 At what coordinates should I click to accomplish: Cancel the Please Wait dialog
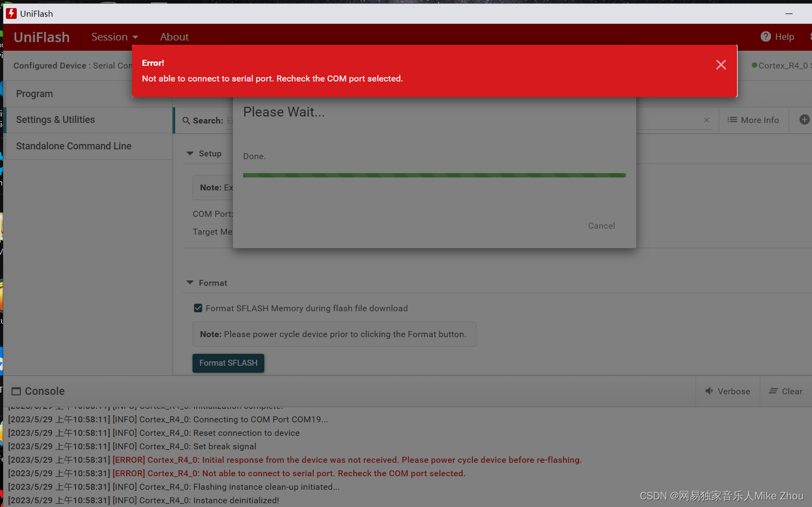[601, 226]
